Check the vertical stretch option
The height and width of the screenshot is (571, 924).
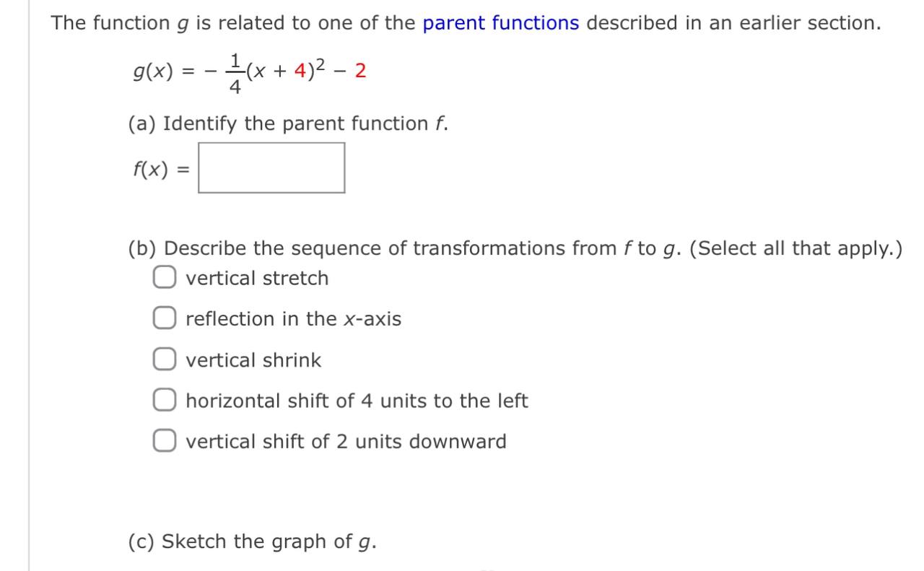164,276
